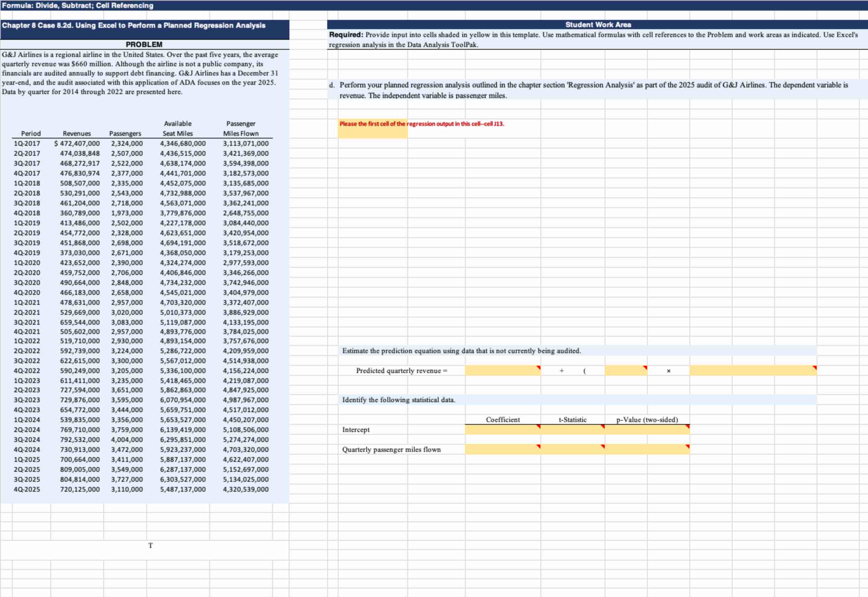Click the 'Revenues' column header
This screenshot has height=597, width=868.
(x=77, y=134)
